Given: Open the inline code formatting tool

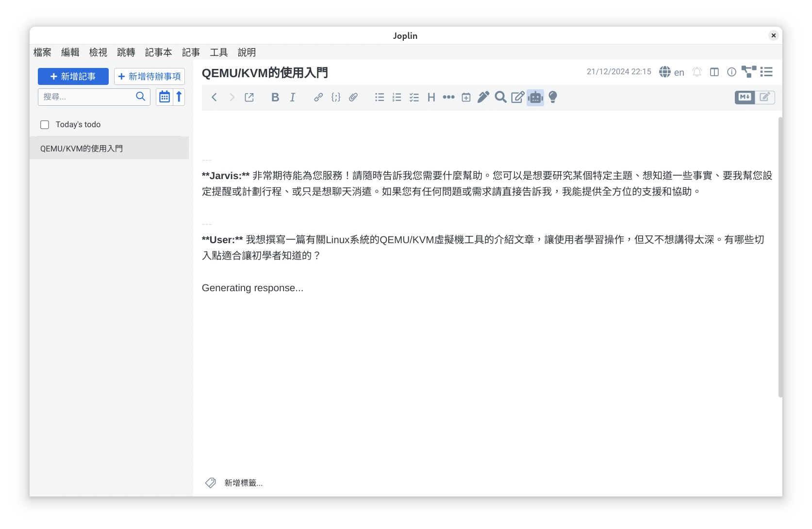Looking at the screenshot, I should pos(335,97).
